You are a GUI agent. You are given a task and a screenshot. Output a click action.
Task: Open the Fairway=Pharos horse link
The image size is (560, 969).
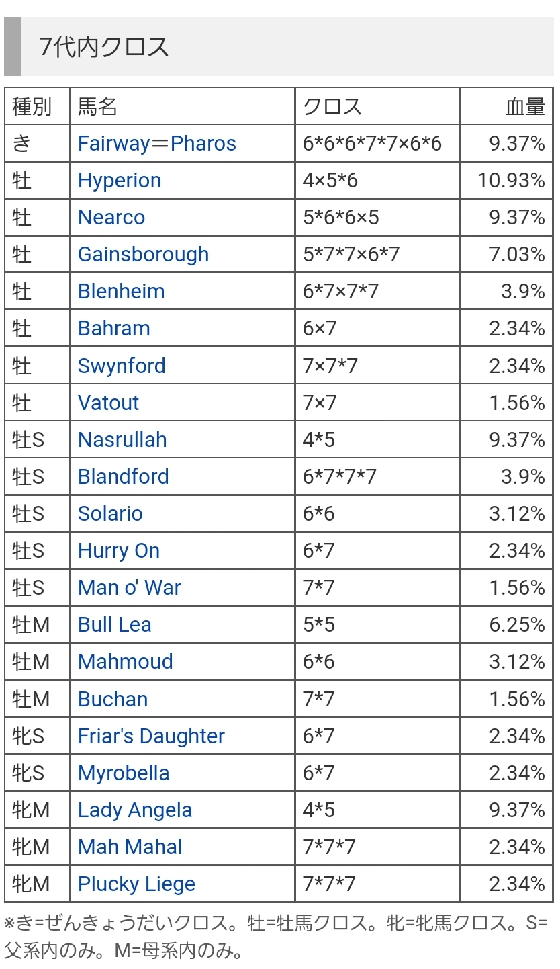(x=157, y=144)
